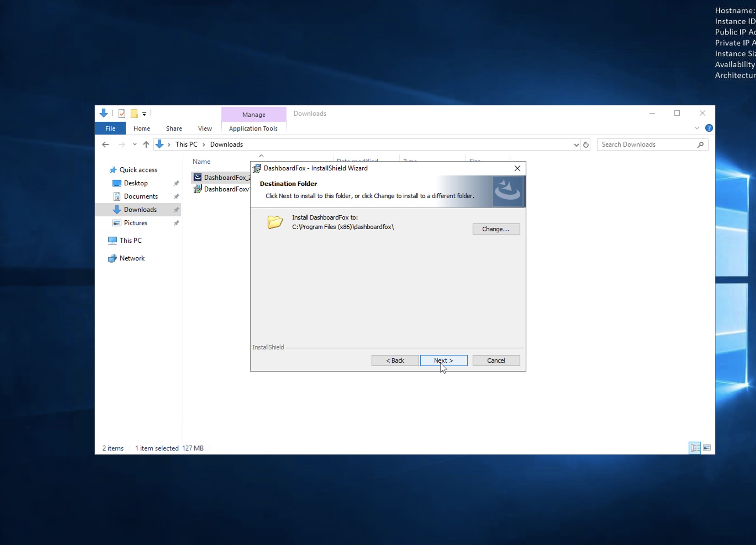The height and width of the screenshot is (545, 756).
Task: Switch to large thumbnails view icon
Action: pyautogui.click(x=707, y=448)
